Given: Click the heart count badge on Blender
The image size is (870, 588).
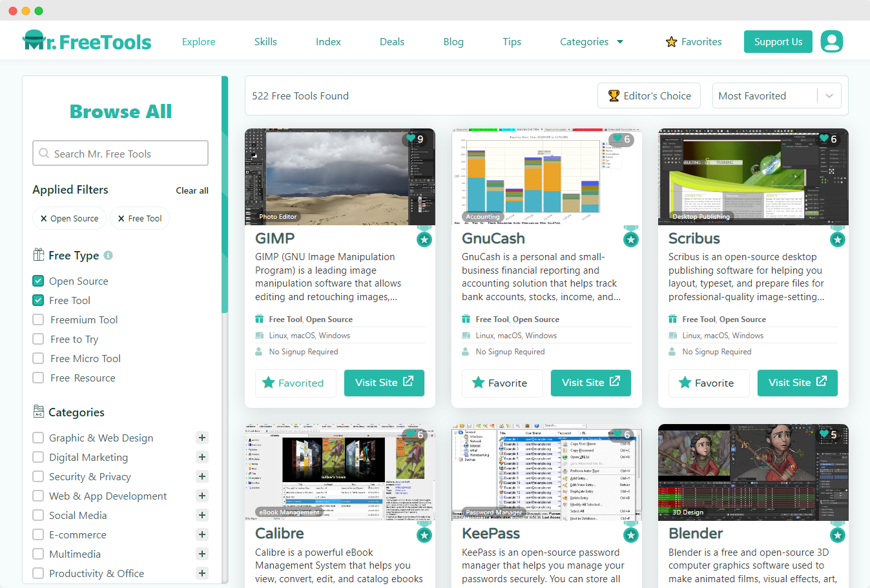Looking at the screenshot, I should coord(827,434).
